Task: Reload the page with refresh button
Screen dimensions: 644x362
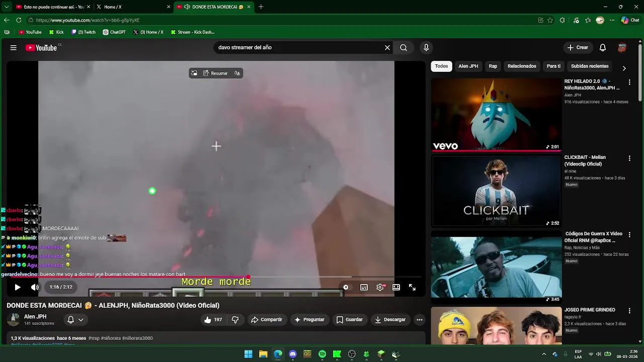Action: tap(19, 20)
